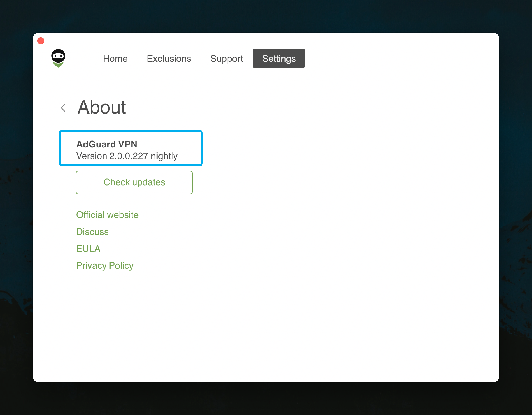The image size is (532, 415).
Task: Click the red window control dot
Action: click(41, 41)
